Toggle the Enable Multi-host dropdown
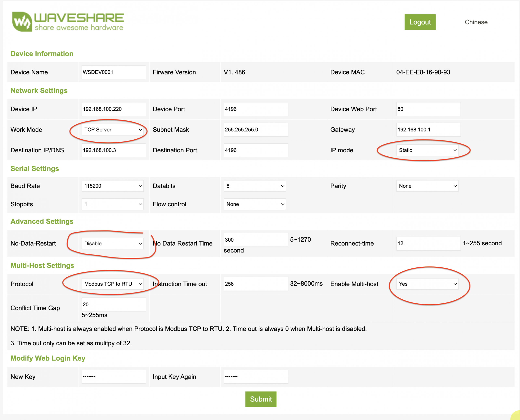Image resolution: width=520 pixels, height=420 pixels. pos(427,284)
